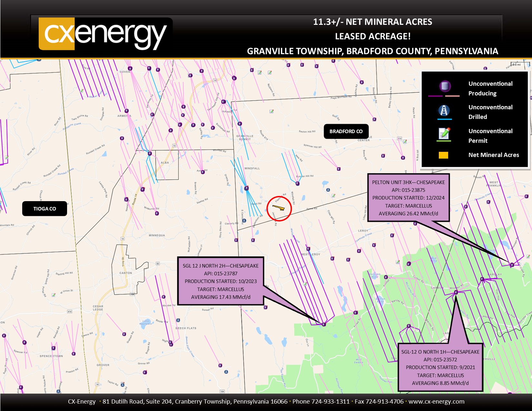Click the BEECH FLATS place label
Screen dimensions: 532x411
point(186,328)
